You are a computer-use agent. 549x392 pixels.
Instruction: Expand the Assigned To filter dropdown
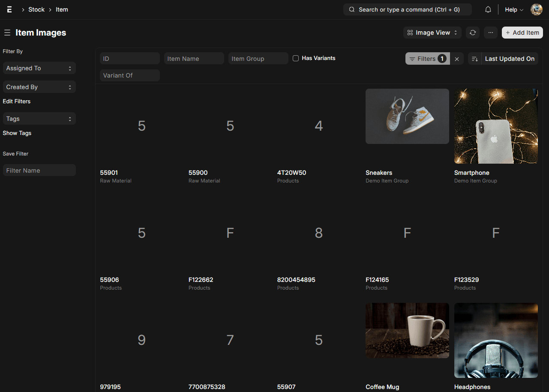click(x=39, y=68)
